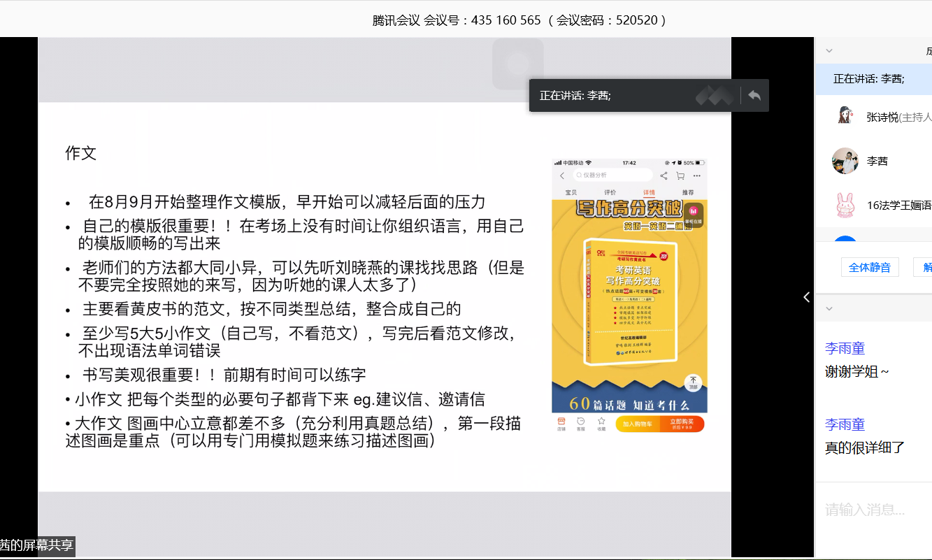Click 李茜's avatar in the member list
Viewport: 932px width, 560px height.
tap(845, 161)
